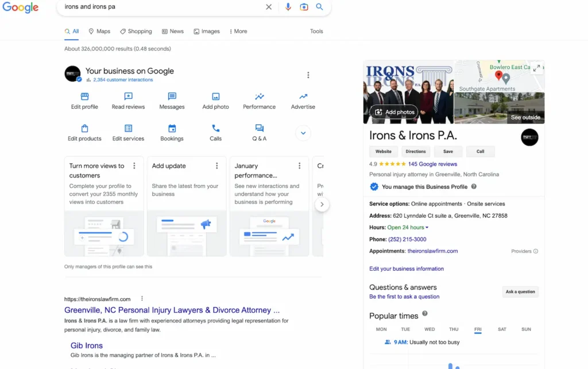Viewport: 588px width, 369px height.
Task: Switch to the Images tab
Action: click(x=207, y=32)
